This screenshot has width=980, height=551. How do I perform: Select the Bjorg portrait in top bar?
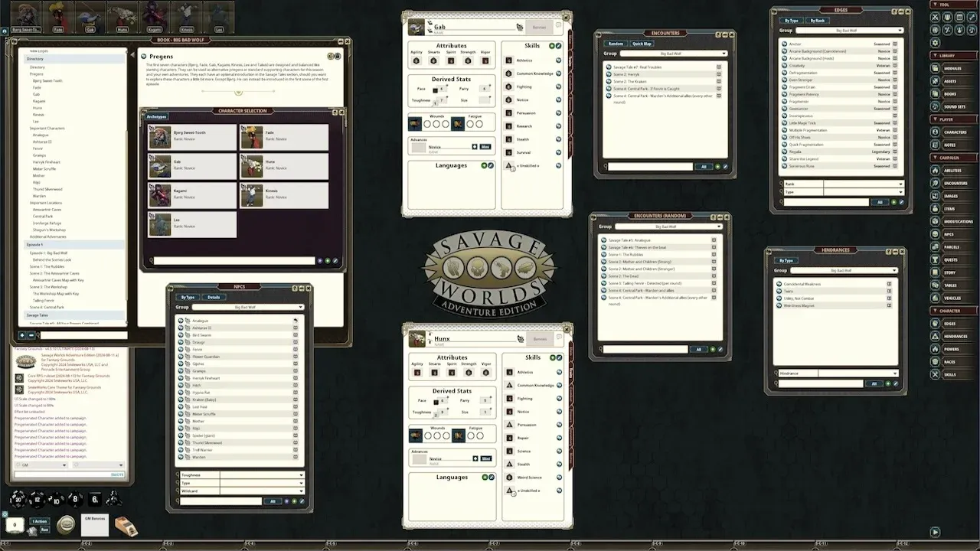pos(26,15)
